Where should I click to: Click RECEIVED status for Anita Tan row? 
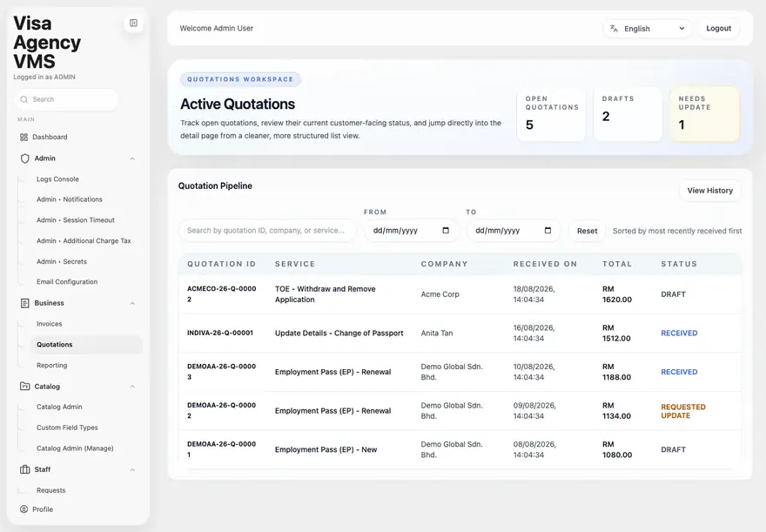[x=679, y=333]
